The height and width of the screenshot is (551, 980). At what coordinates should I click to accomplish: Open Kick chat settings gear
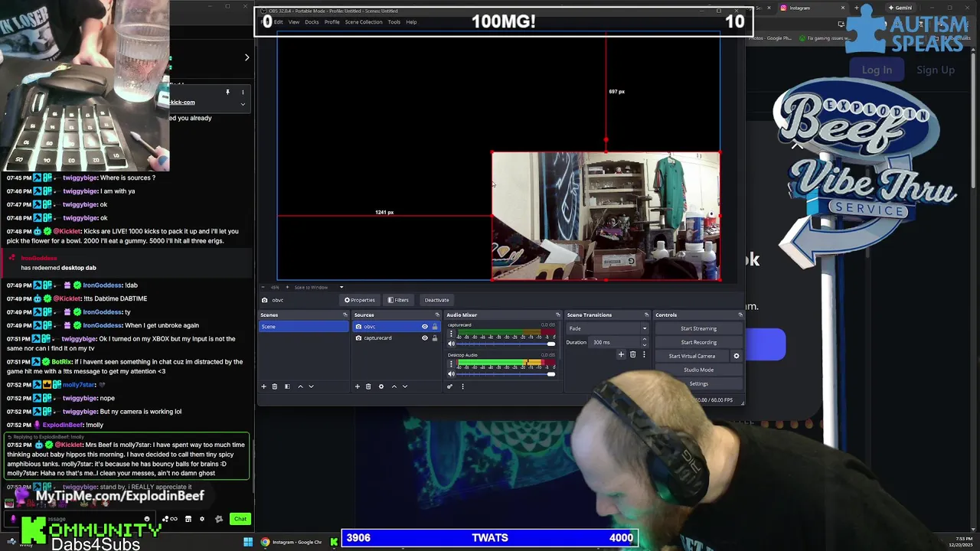pos(202,519)
